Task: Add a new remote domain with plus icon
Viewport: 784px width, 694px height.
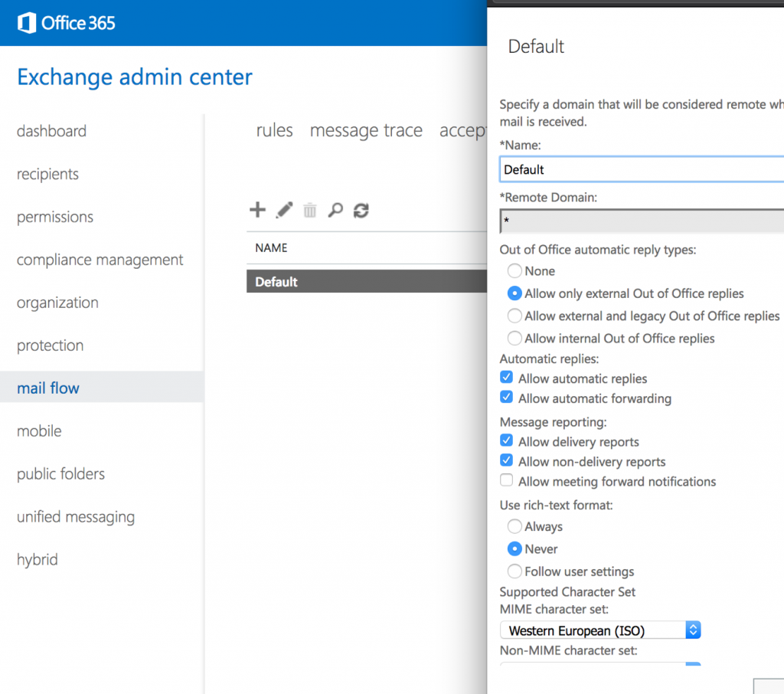Action: 257,210
